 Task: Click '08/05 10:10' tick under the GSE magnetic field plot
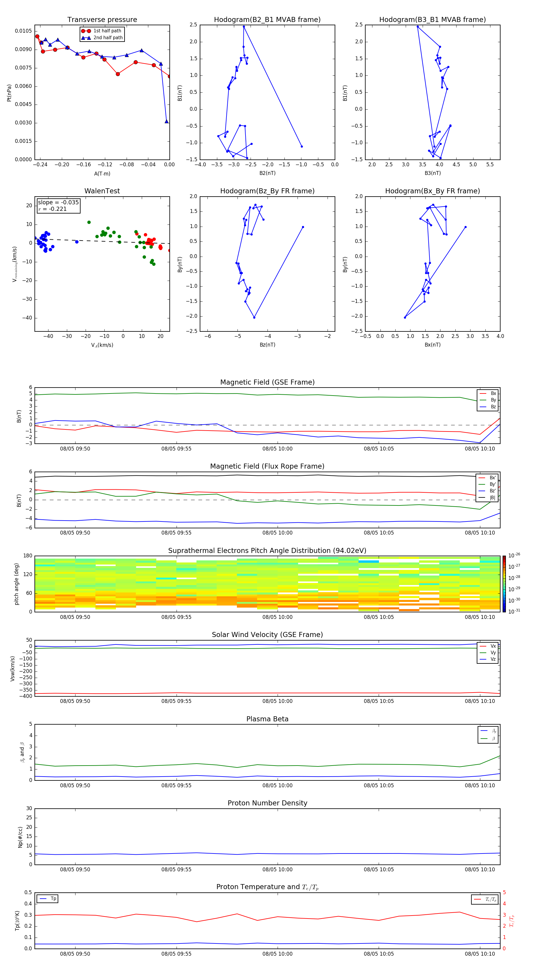tap(480, 449)
